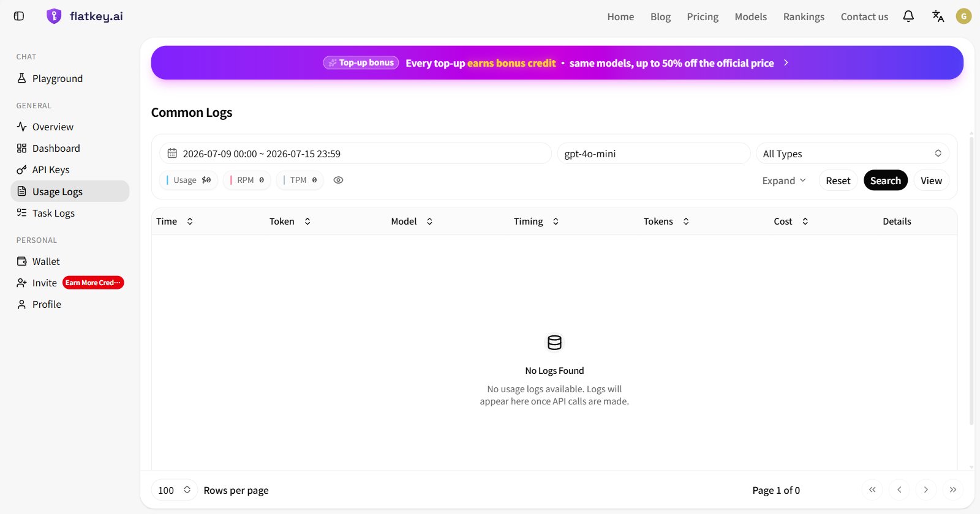Go to Home in the top navigation

pyautogui.click(x=620, y=17)
